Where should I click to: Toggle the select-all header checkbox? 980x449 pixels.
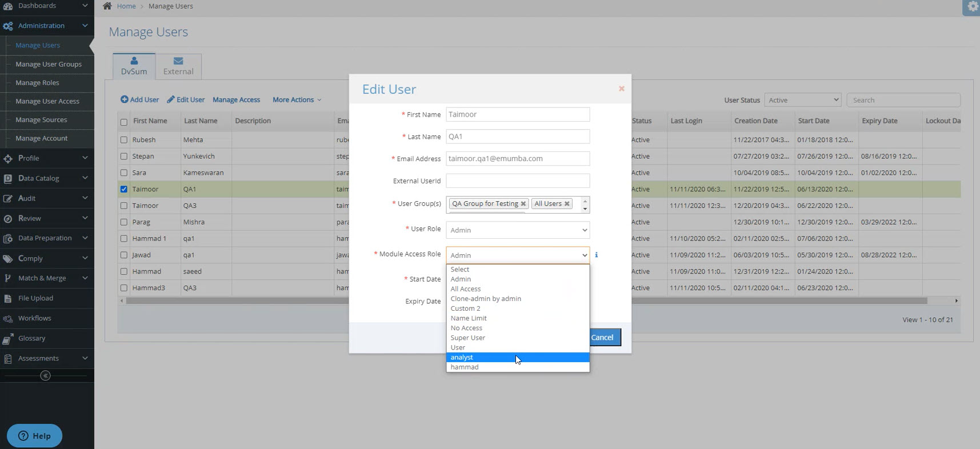[124, 122]
